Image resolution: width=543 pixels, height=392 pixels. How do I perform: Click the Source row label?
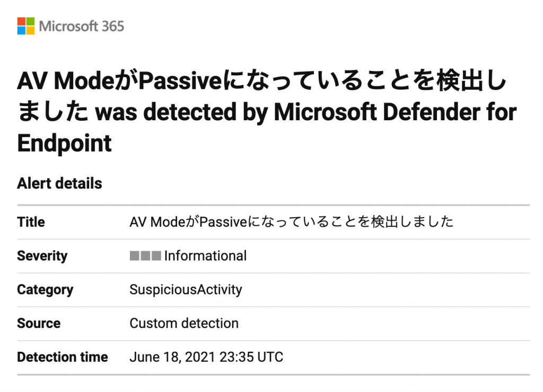pyautogui.click(x=39, y=324)
